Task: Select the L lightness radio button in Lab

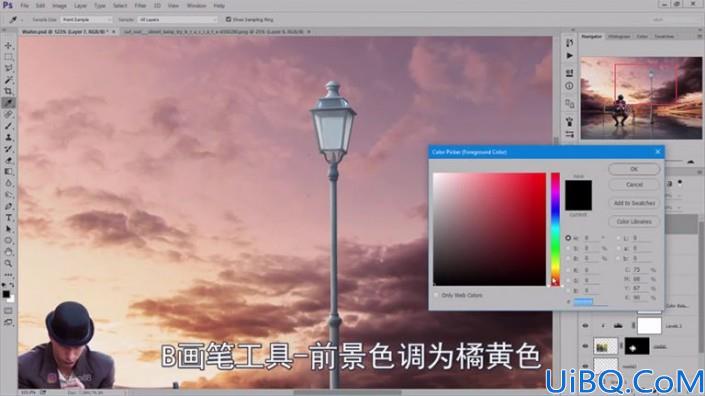Action: tap(619, 238)
